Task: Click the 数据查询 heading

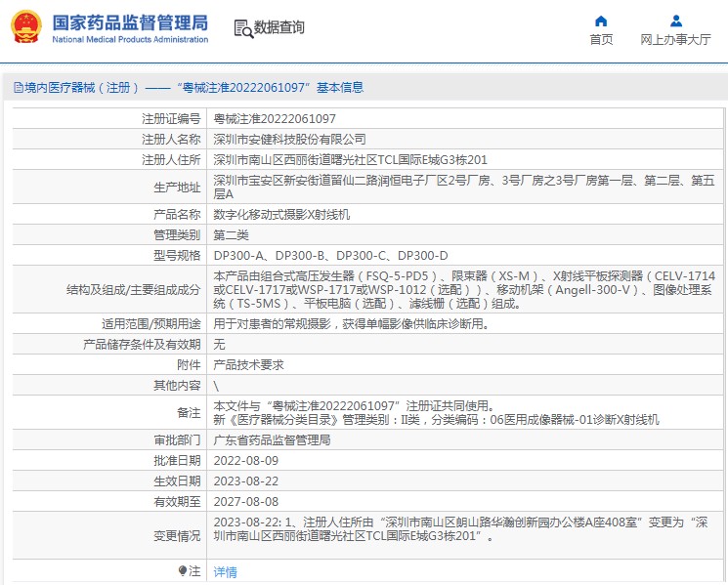Action: point(279,27)
